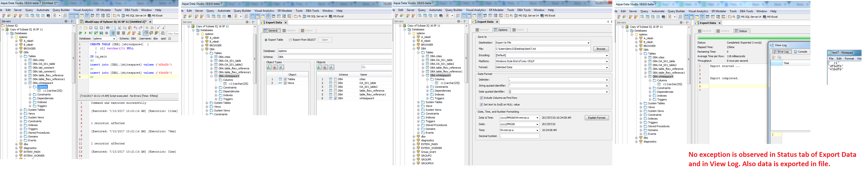Click the Open file folder icon in the query editor toolbar
The image size is (868, 181).
coord(86,28)
